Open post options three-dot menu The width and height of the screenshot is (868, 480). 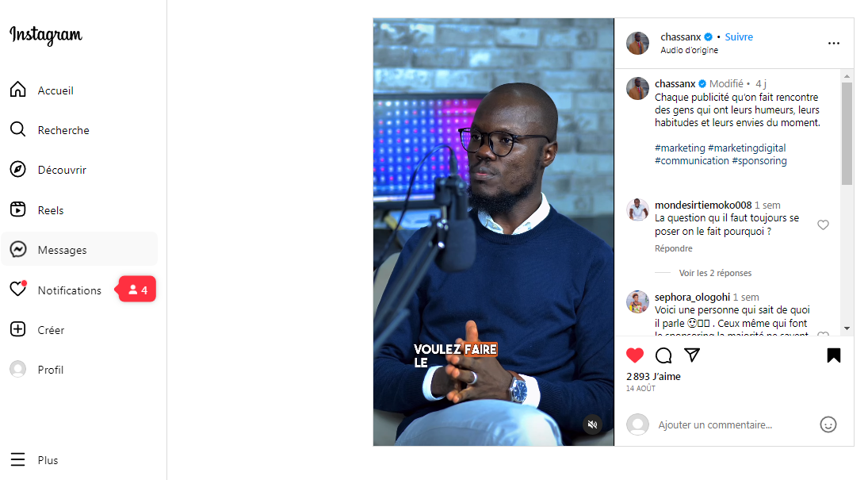click(834, 43)
